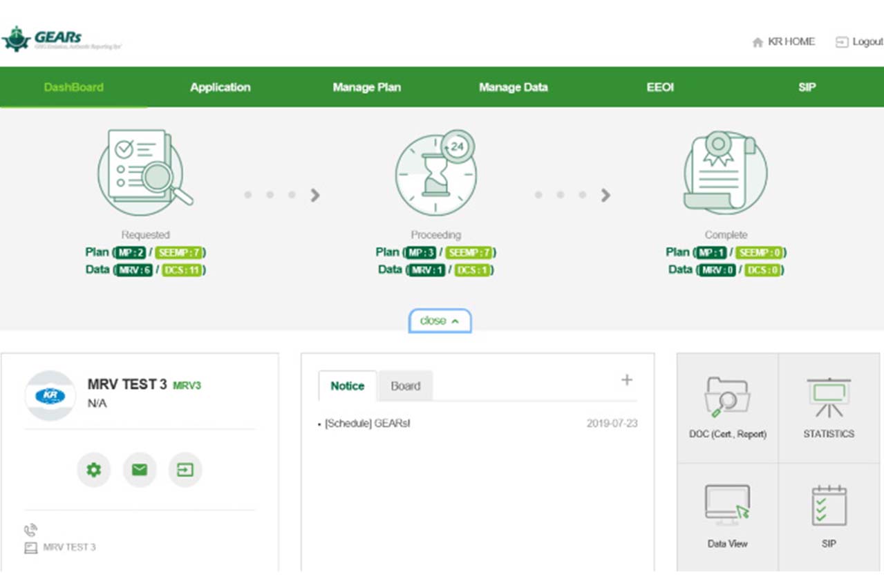
Task: Click the Proceeding MP : 3 badge
Action: [x=421, y=253]
